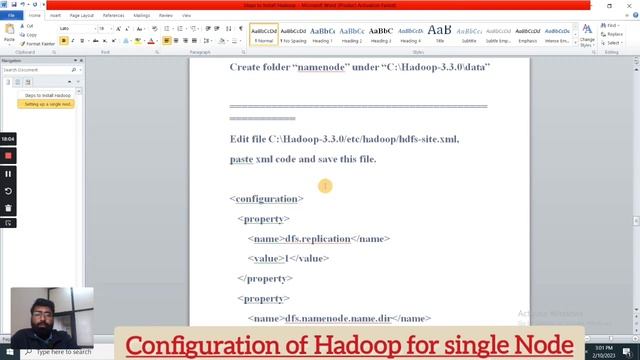
Task: Open the font size combo box
Action: coord(105,29)
